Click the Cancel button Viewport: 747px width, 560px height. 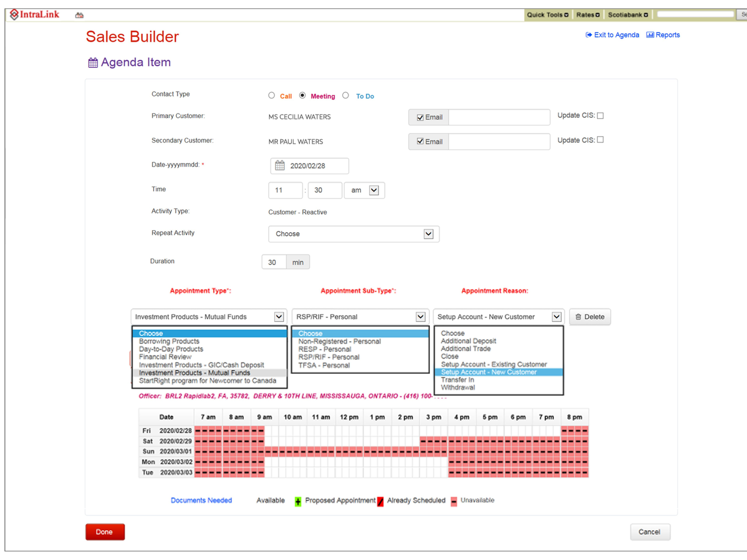point(649,532)
